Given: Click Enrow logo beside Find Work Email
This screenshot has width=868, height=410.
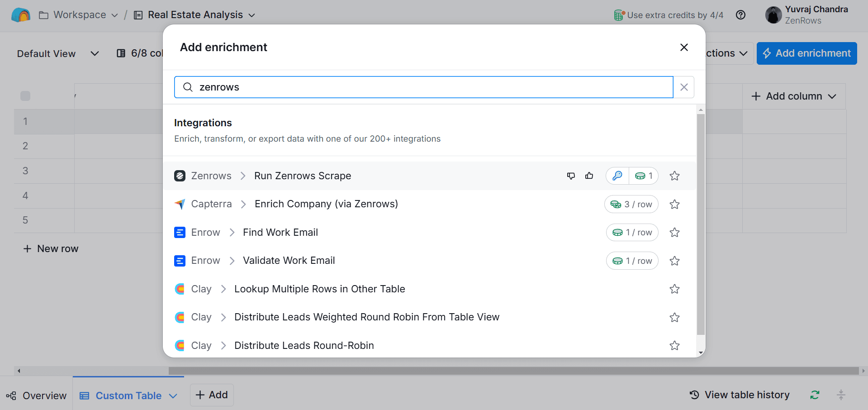Looking at the screenshot, I should click(180, 232).
